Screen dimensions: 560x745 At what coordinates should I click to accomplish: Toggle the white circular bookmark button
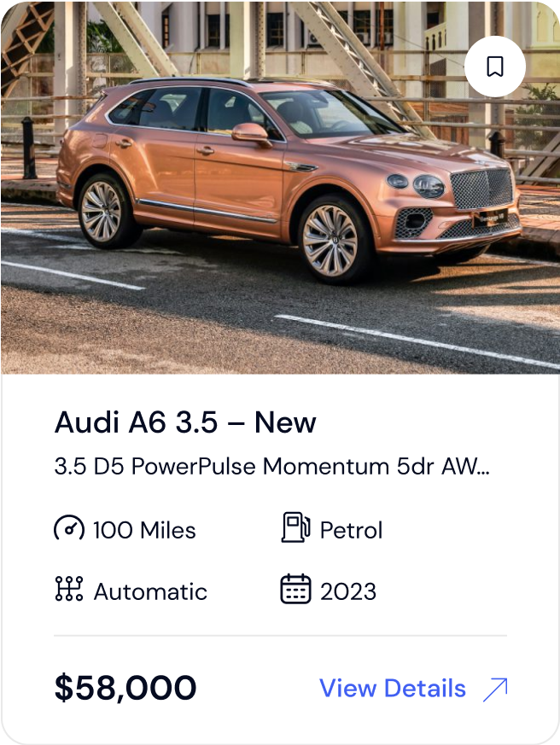(495, 67)
